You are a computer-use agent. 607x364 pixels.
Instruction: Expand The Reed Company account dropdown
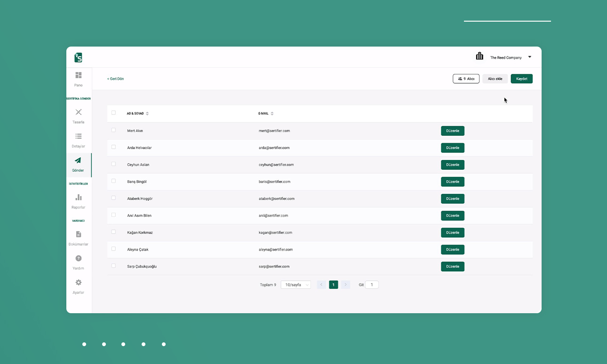point(529,57)
